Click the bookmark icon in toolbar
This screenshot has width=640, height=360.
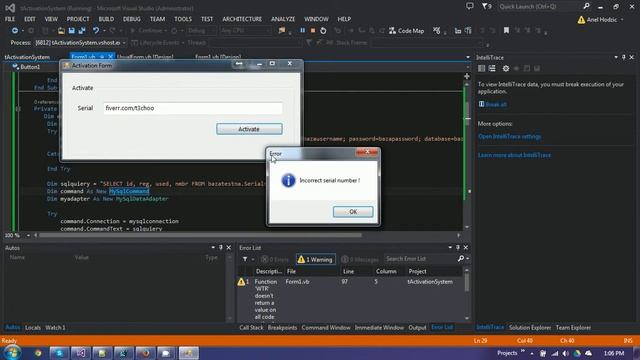506,31
